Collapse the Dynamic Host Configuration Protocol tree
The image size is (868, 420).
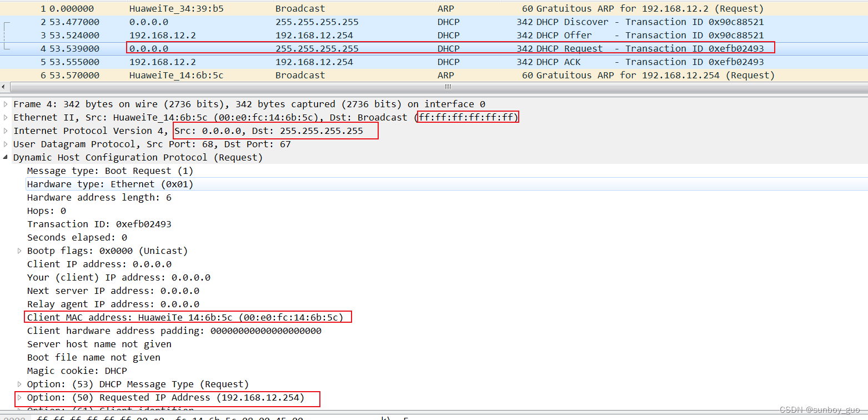click(6, 157)
